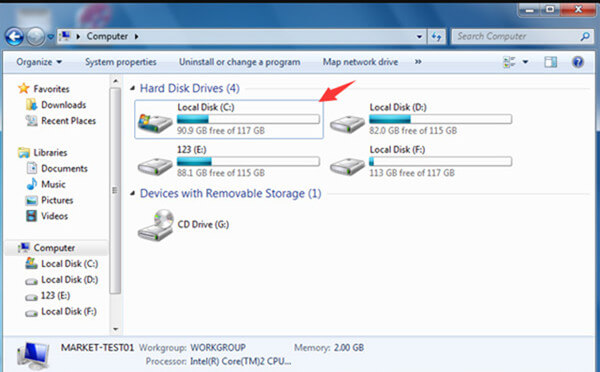Click the Local Disk (D:) usage bar
The image size is (600, 372).
(440, 119)
